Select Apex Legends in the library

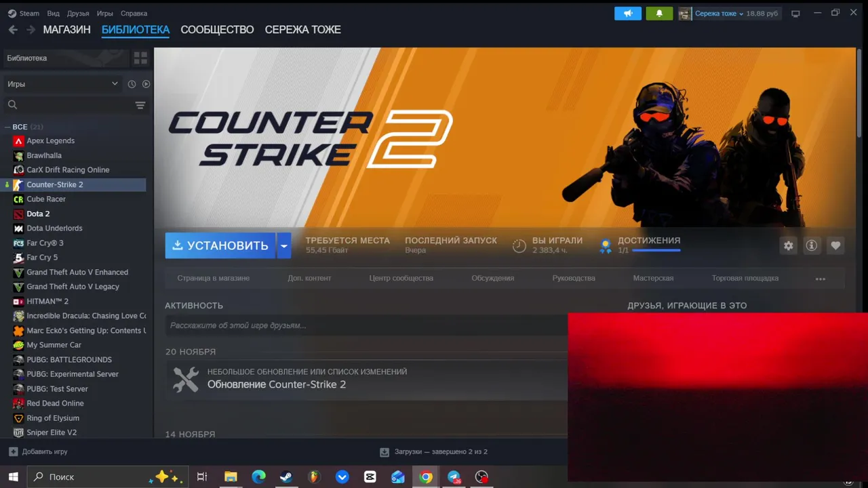click(x=51, y=141)
